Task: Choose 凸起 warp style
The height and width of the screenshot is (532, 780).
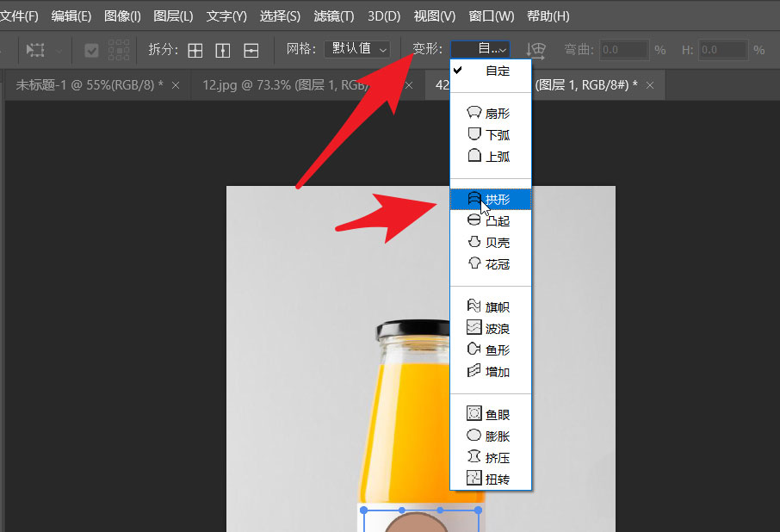Action: point(491,220)
